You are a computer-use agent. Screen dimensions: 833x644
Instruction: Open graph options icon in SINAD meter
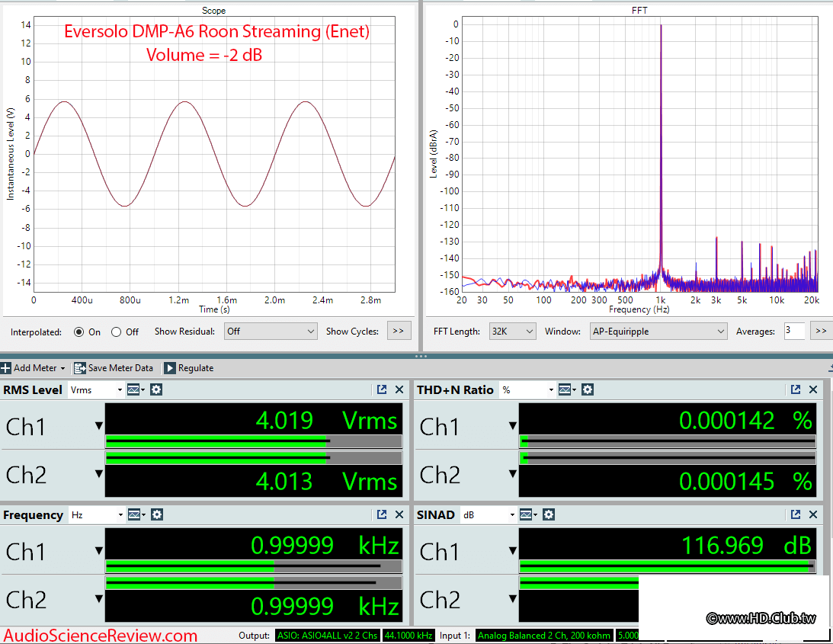(527, 514)
